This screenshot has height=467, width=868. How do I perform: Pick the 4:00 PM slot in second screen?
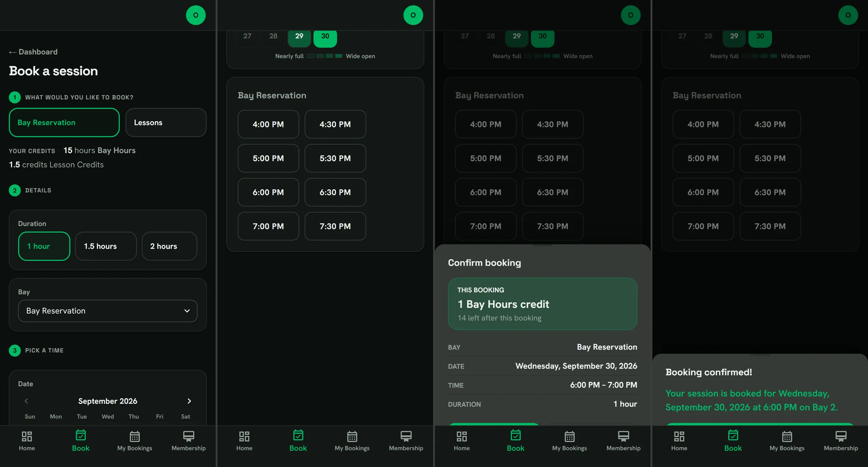click(x=268, y=124)
